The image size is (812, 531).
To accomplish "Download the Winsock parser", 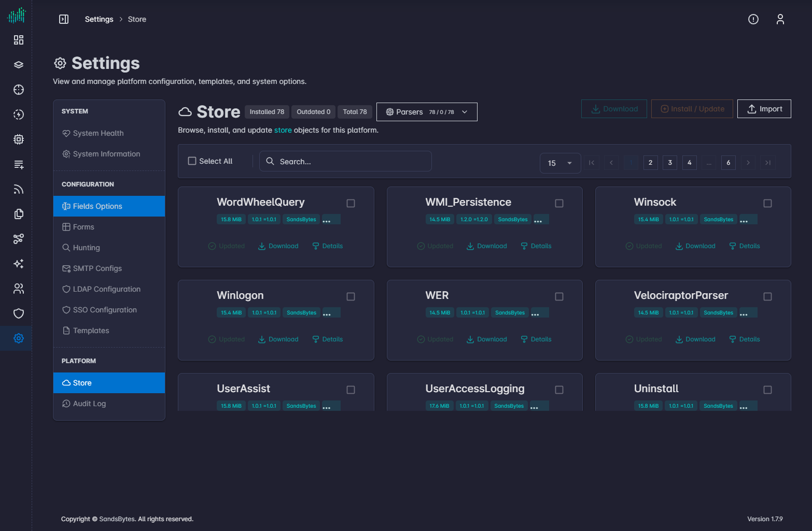I will click(x=695, y=246).
